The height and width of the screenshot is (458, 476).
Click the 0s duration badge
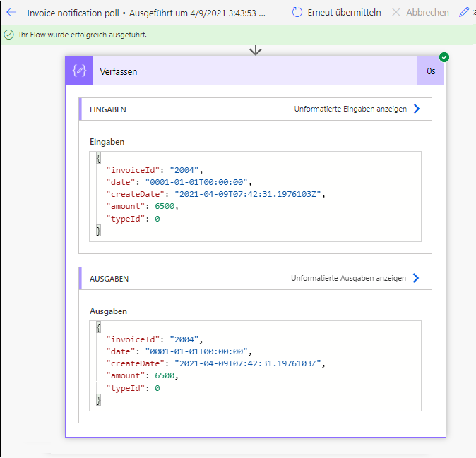coord(431,71)
